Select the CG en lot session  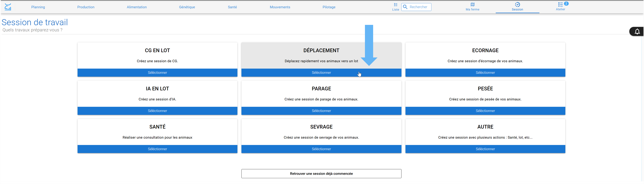click(x=157, y=73)
